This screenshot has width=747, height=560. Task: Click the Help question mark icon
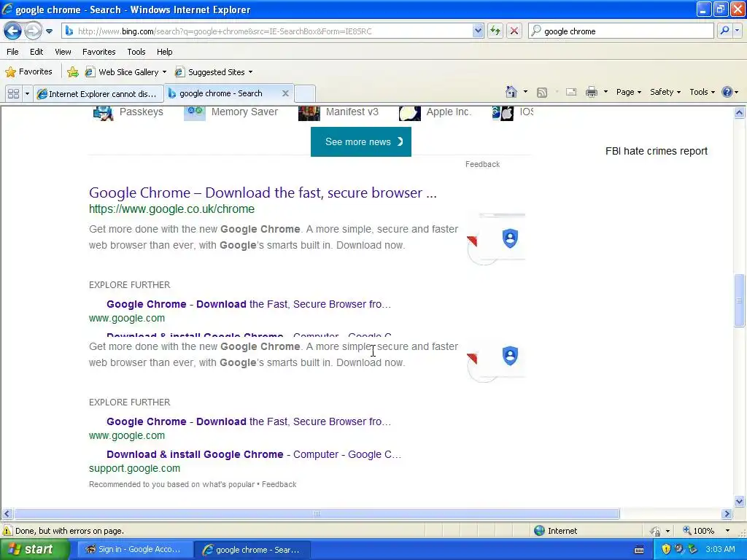pyautogui.click(x=727, y=92)
